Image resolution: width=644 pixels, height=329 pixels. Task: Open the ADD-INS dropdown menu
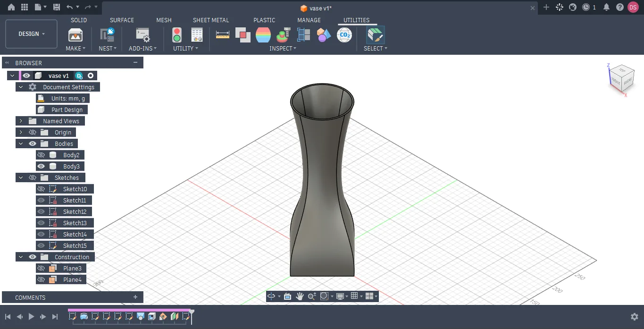[x=142, y=48]
